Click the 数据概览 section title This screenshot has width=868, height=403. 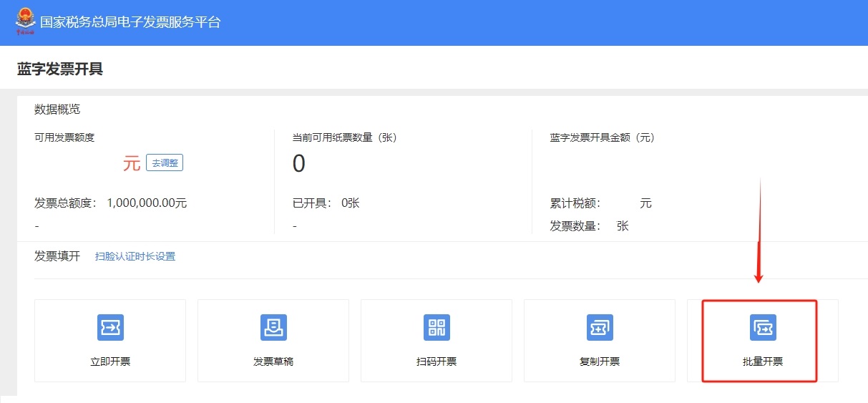pyautogui.click(x=57, y=110)
